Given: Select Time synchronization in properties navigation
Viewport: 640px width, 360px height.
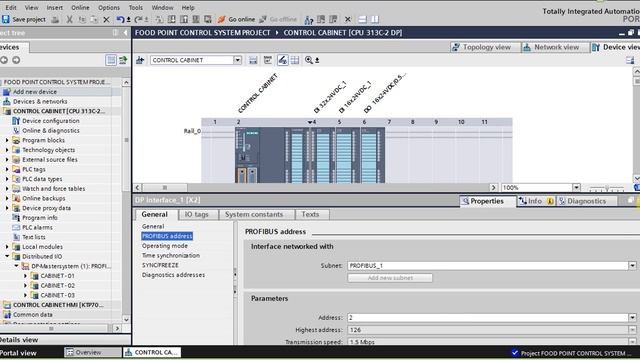Looking at the screenshot, I should (171, 256).
